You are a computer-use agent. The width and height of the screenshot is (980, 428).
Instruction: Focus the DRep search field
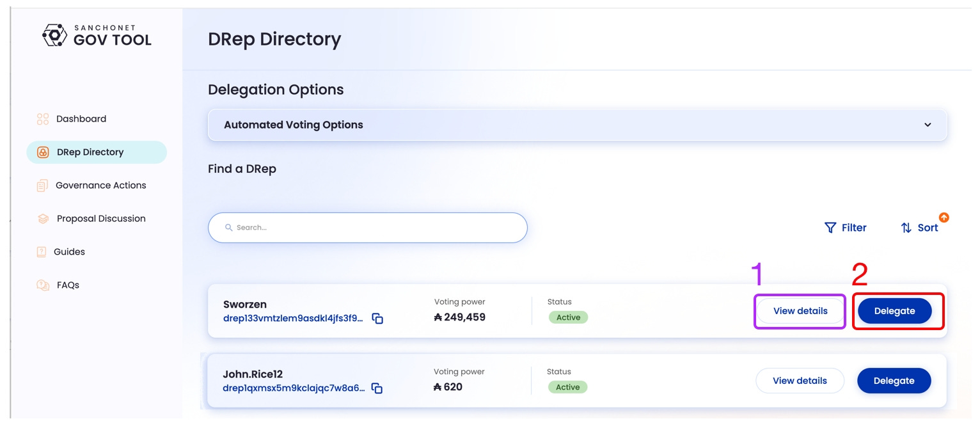(377, 228)
